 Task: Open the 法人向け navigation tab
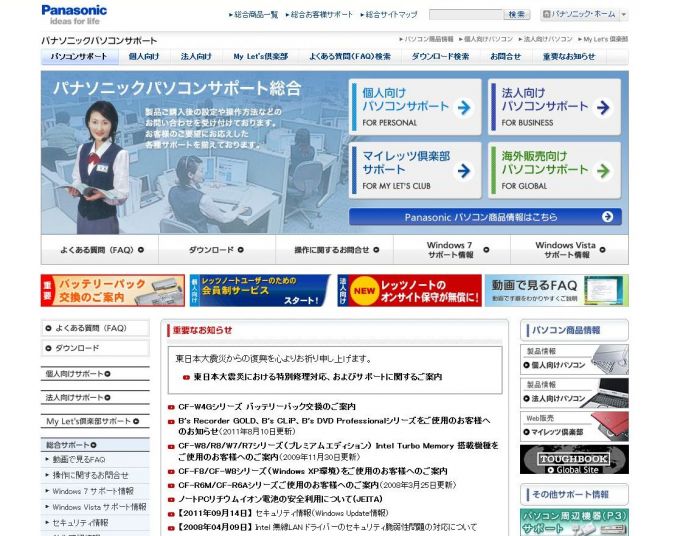pos(196,56)
